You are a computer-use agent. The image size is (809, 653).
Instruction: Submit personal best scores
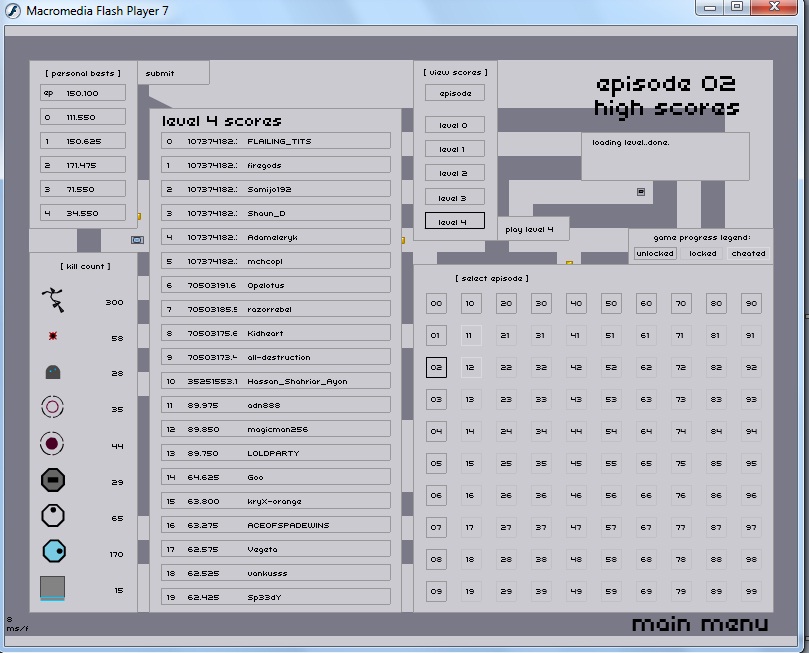[172, 73]
